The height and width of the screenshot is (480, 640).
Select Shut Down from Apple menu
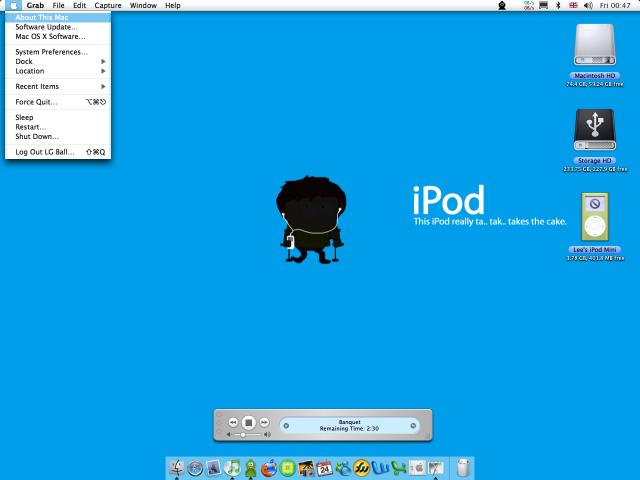[x=58, y=136]
